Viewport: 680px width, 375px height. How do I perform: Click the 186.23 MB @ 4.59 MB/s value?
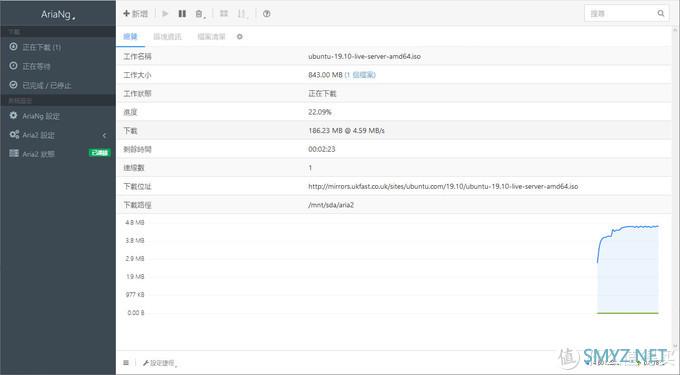346,130
